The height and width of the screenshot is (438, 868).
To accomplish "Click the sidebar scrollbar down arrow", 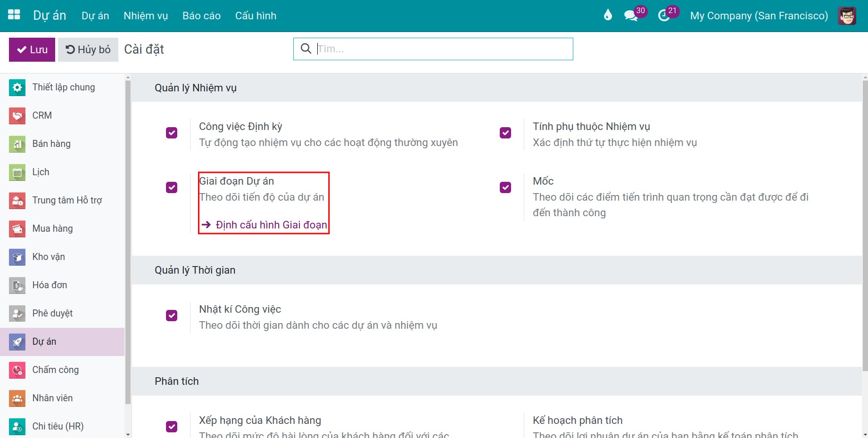I will point(128,434).
